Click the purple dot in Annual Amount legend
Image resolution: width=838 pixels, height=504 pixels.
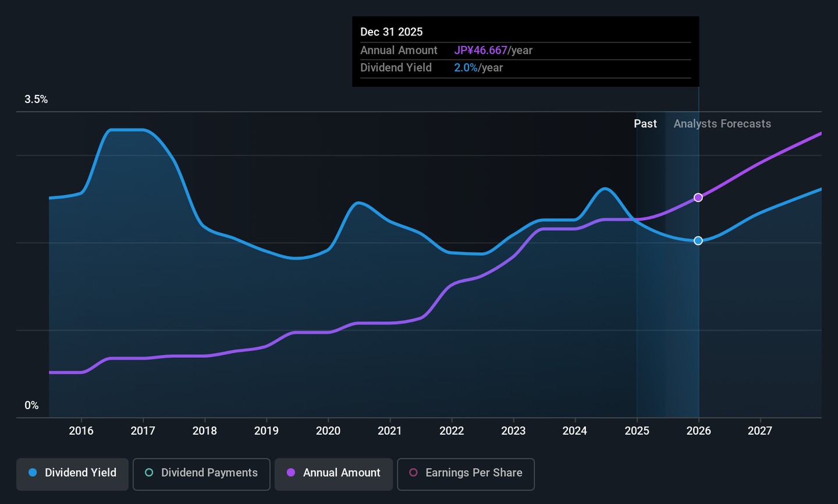pyautogui.click(x=291, y=473)
